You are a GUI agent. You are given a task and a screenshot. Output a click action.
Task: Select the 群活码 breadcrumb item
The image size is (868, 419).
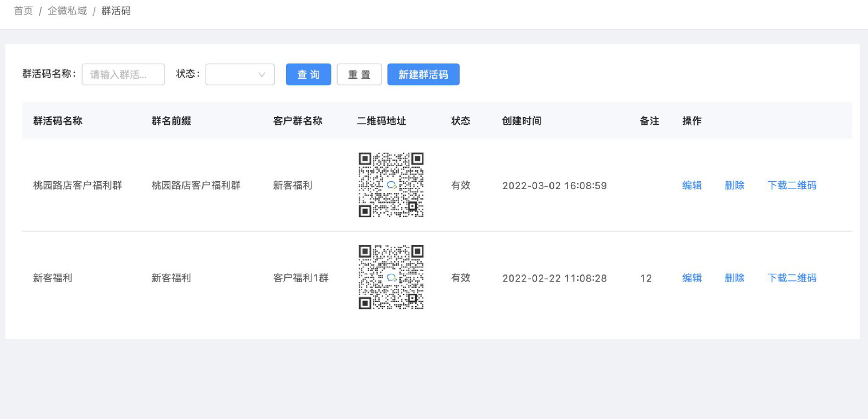click(x=116, y=11)
